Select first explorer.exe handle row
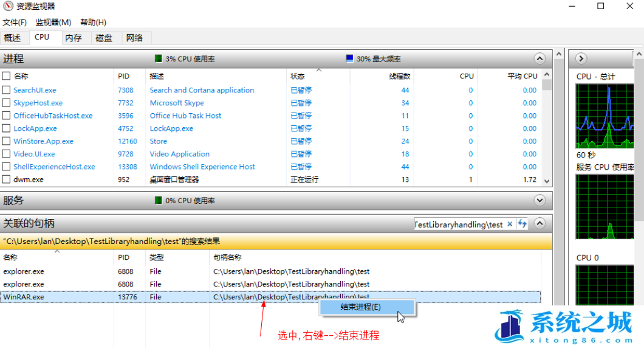This screenshot has height=348, width=644. (270, 271)
